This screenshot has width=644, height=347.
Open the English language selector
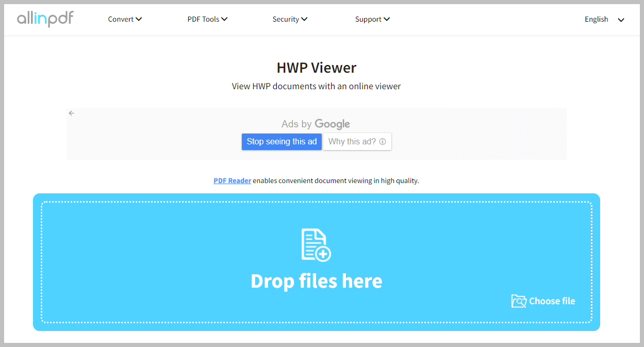coord(604,20)
